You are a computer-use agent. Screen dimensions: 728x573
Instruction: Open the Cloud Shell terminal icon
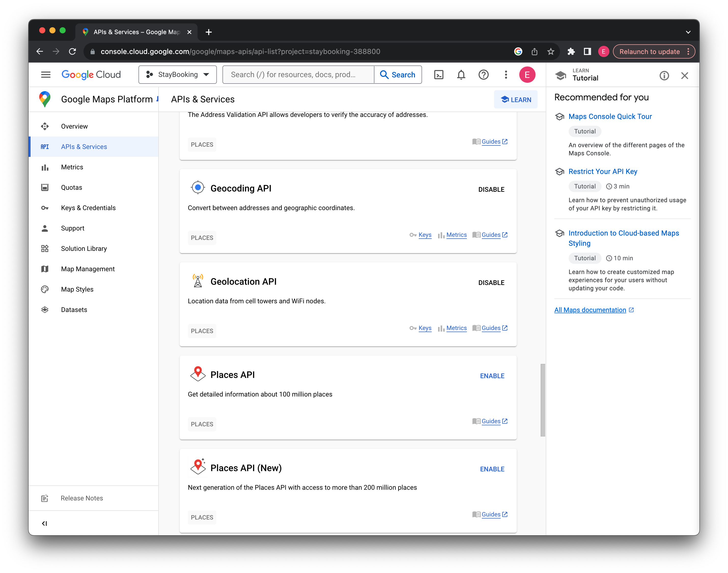[439, 74]
